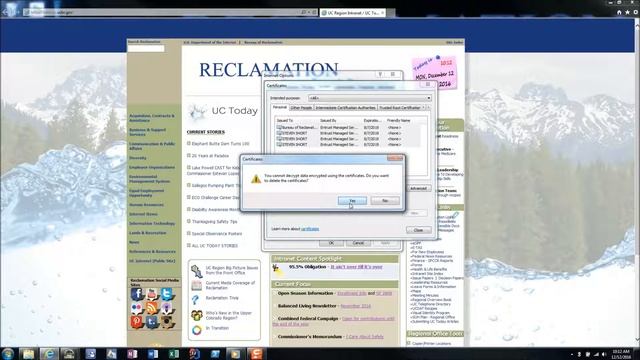The height and width of the screenshot is (360, 640).
Task: Open Reclamation's Twitter page icon
Action: pyautogui.click(x=167, y=294)
